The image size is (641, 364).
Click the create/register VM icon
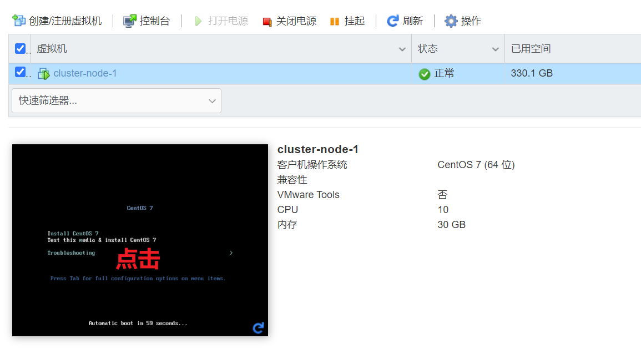19,21
